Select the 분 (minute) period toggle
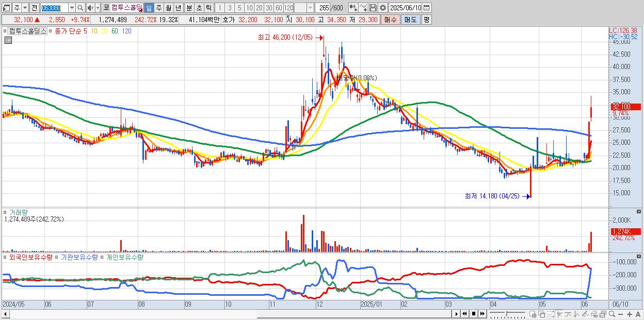Screen dimensions: 644x320 [189, 8]
